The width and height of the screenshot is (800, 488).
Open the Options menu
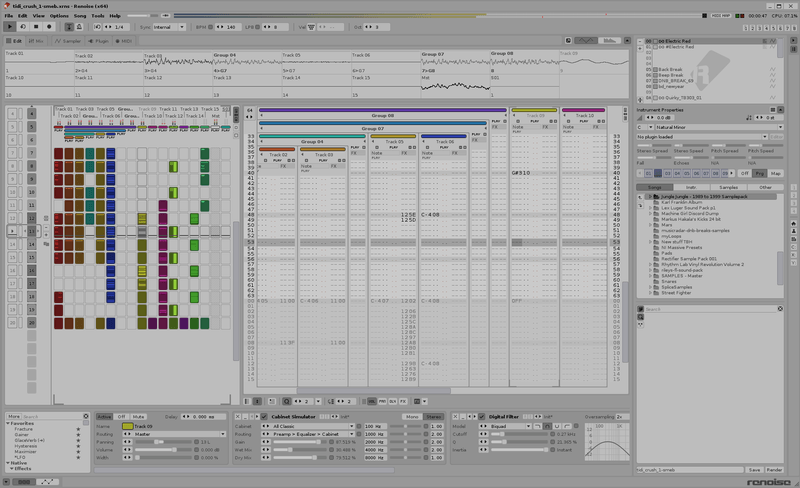click(59, 16)
